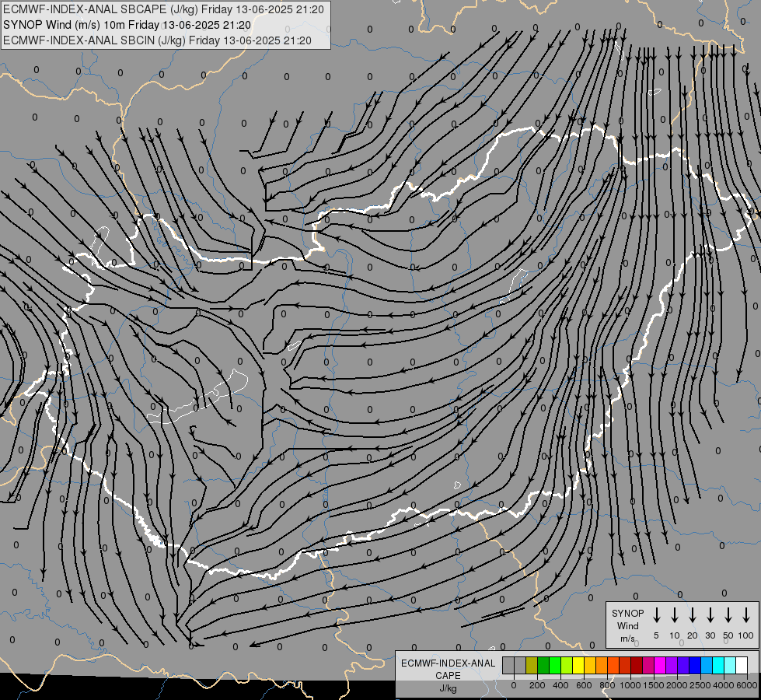Click the SBCAPE title line in the header box

coord(163,9)
